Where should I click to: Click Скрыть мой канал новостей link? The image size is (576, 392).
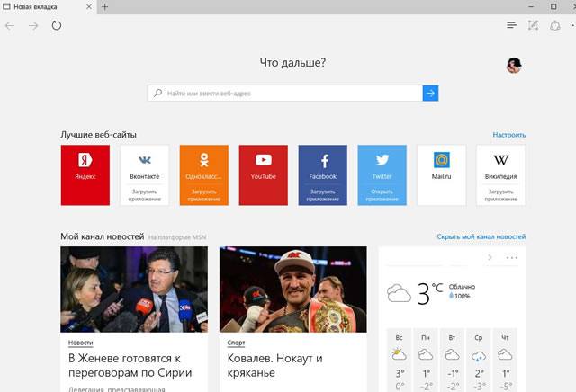481,236
